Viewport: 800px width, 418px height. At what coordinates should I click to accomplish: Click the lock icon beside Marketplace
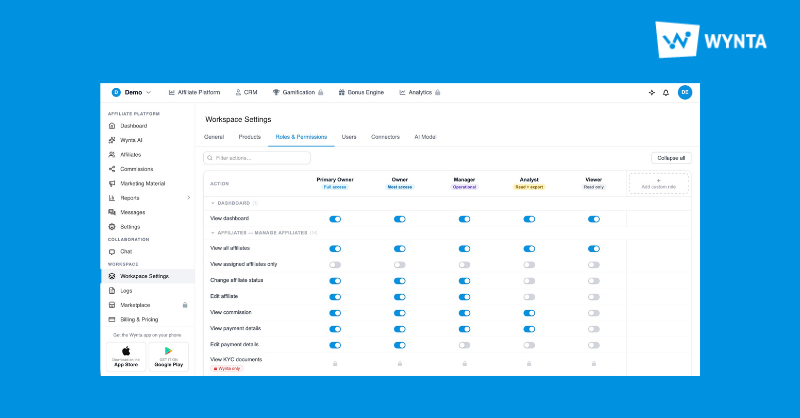185,305
